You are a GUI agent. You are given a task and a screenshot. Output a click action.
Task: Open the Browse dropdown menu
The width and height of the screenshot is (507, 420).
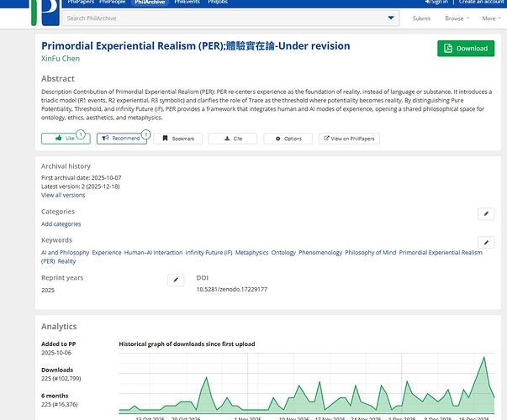(457, 18)
